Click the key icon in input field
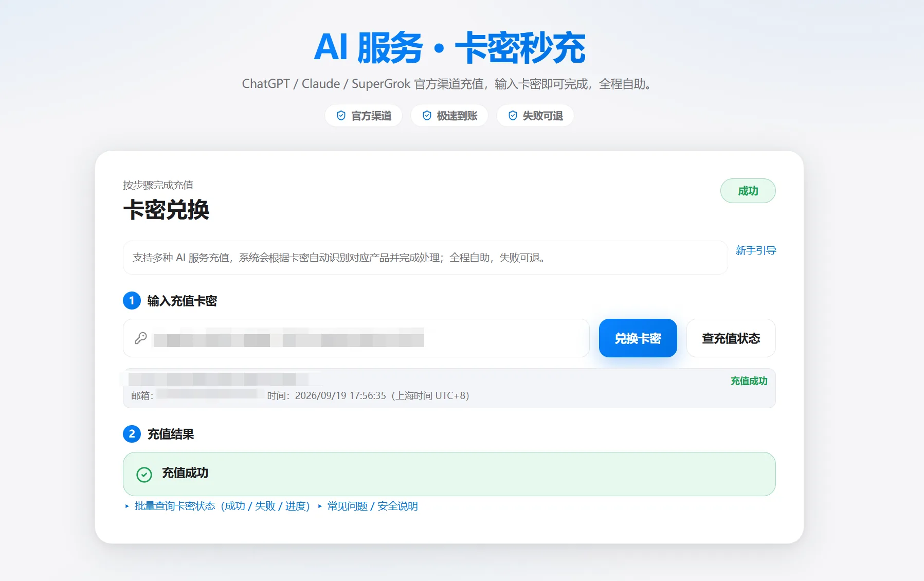Screen dimensions: 924x581 (x=141, y=338)
